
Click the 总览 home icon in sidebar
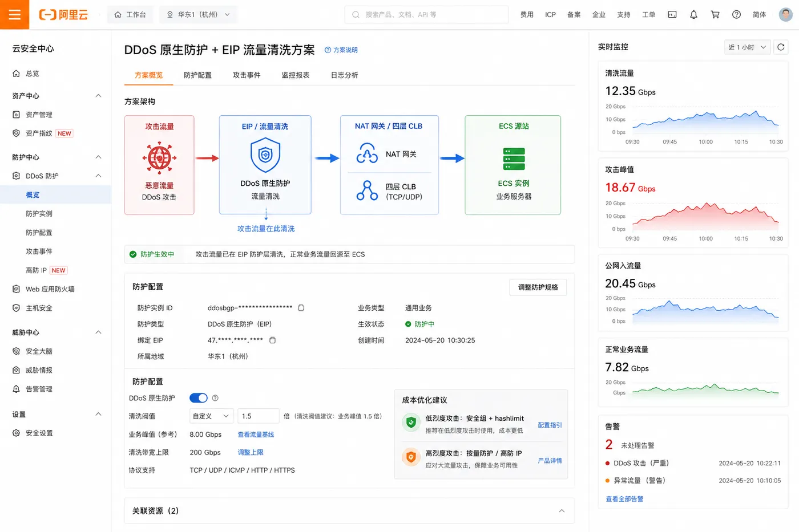coord(16,74)
